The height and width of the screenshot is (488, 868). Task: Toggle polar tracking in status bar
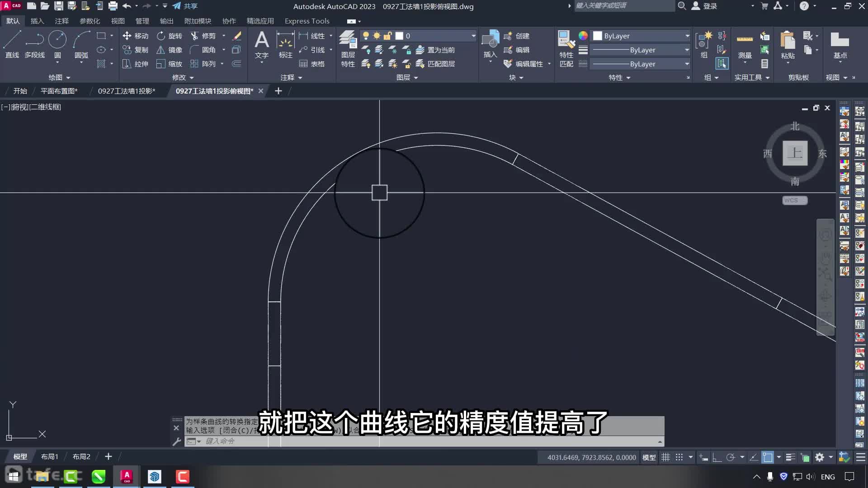(x=731, y=457)
